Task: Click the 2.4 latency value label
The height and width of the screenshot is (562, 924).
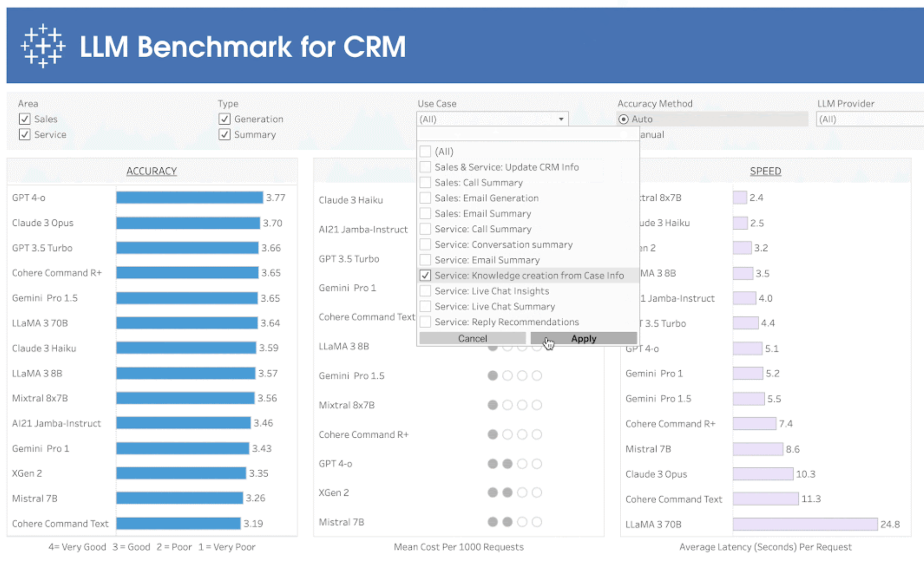Action: pos(756,198)
